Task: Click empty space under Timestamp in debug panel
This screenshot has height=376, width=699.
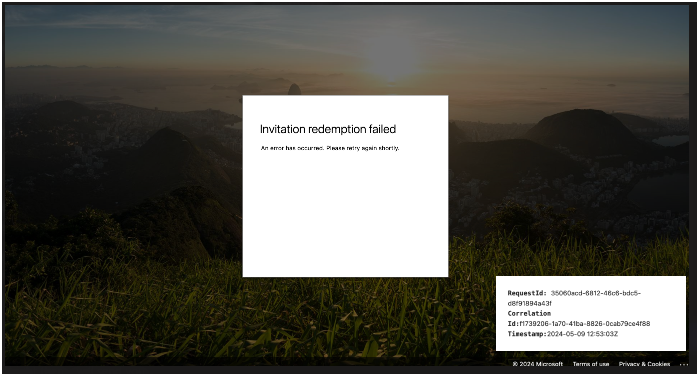Action: pos(591,344)
